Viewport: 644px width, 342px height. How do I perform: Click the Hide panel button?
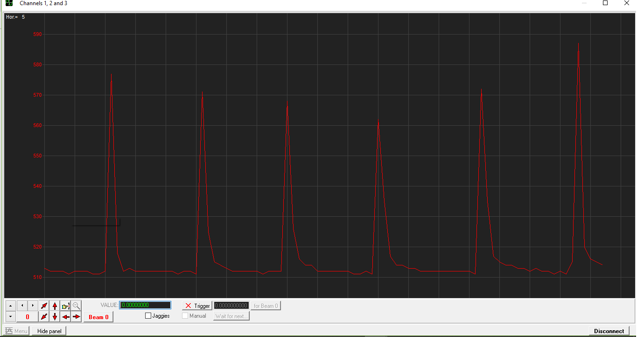(x=49, y=331)
